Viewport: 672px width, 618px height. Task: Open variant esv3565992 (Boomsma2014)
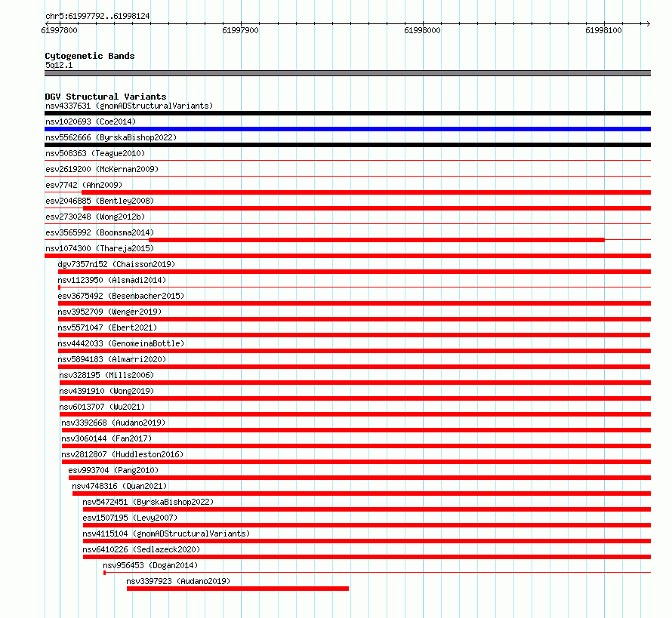(100, 232)
